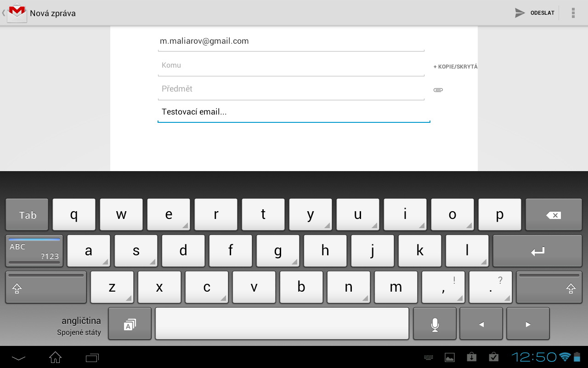Viewport: 588px width, 368px height.
Task: Expand Cc/Bcc fields via KOPIE/SKRYTÁ
Action: click(x=455, y=66)
